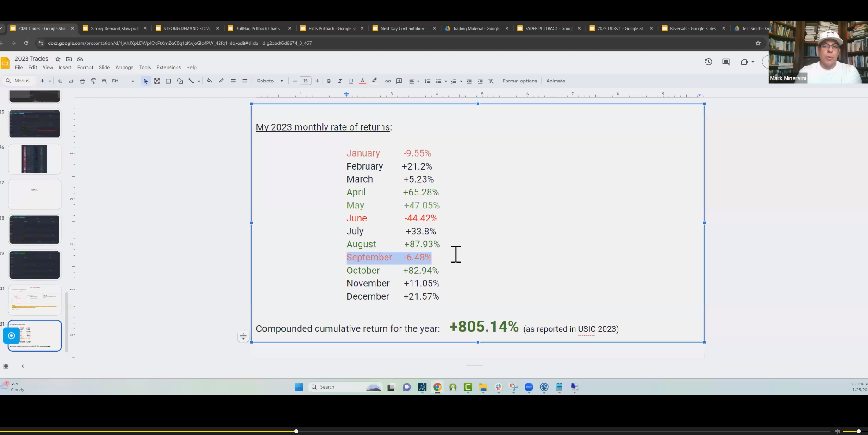The height and width of the screenshot is (435, 868).
Task: Open version history clock icon
Action: [x=708, y=62]
